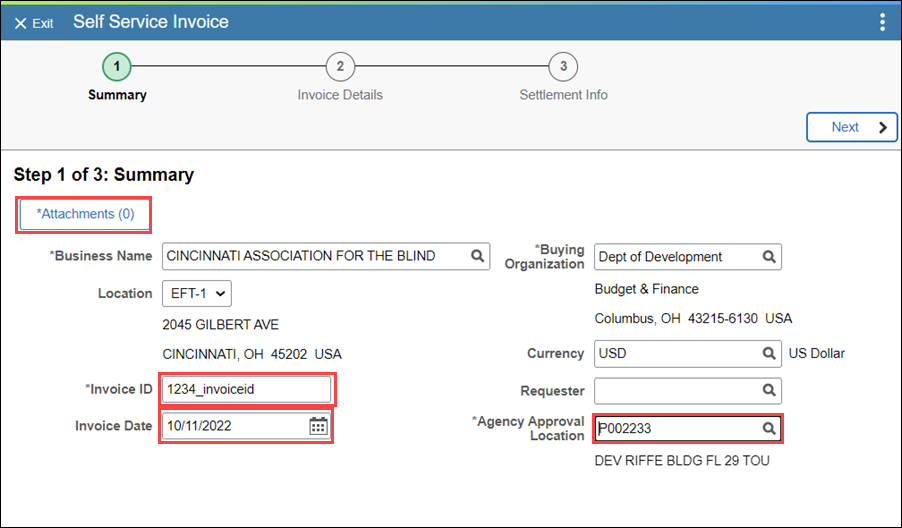Click the Business Name text field
This screenshot has height=528, width=902.
(x=326, y=256)
